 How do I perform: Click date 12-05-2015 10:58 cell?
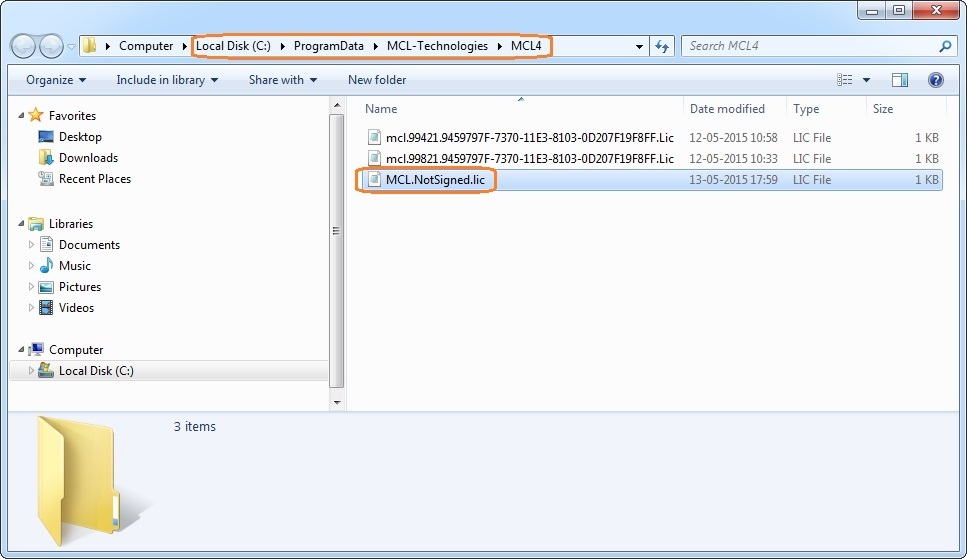point(733,138)
